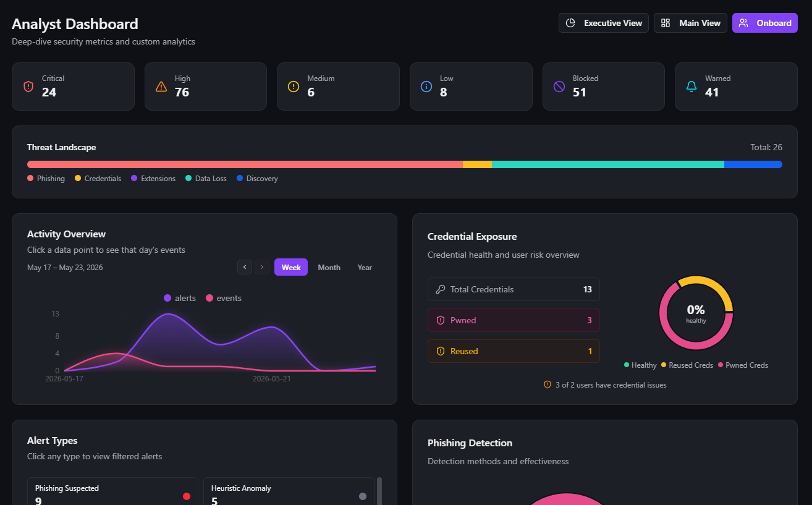
Task: Open the Warned count card
Action: [736, 87]
